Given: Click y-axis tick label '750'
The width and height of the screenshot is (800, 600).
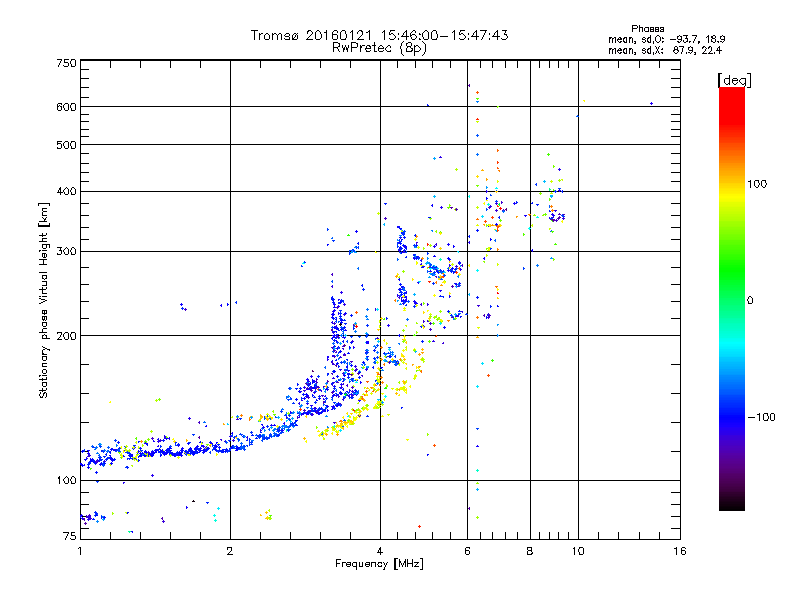Looking at the screenshot, I should [66, 63].
